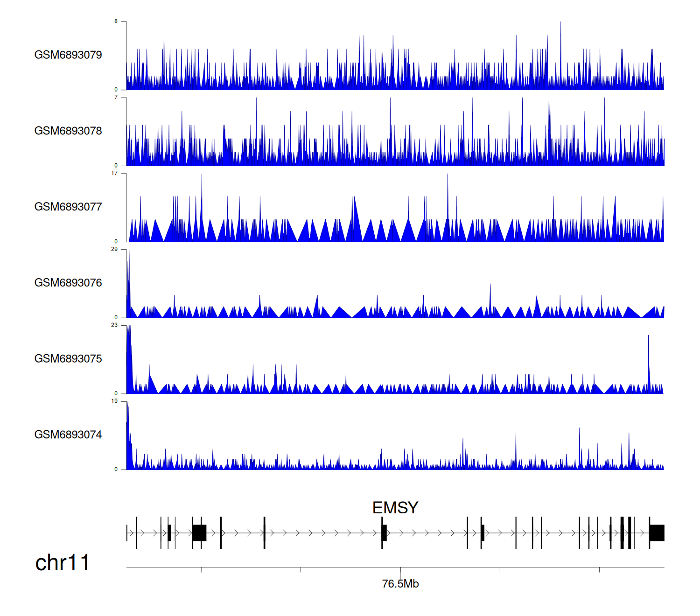Click on the GSM6893077 sample name

(68, 207)
